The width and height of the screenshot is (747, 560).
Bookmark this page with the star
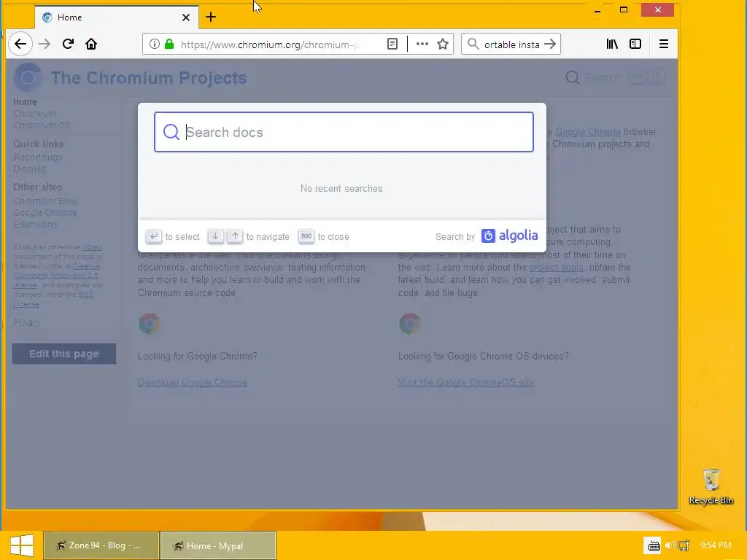(x=443, y=44)
